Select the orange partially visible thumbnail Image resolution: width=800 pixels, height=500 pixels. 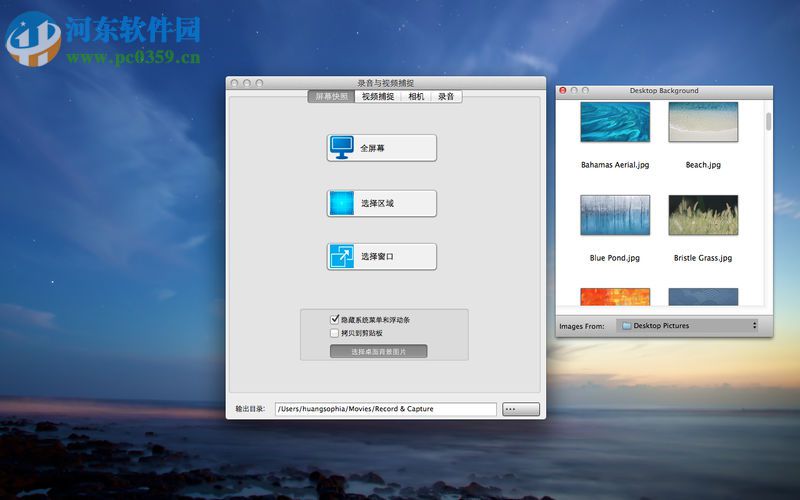615,297
